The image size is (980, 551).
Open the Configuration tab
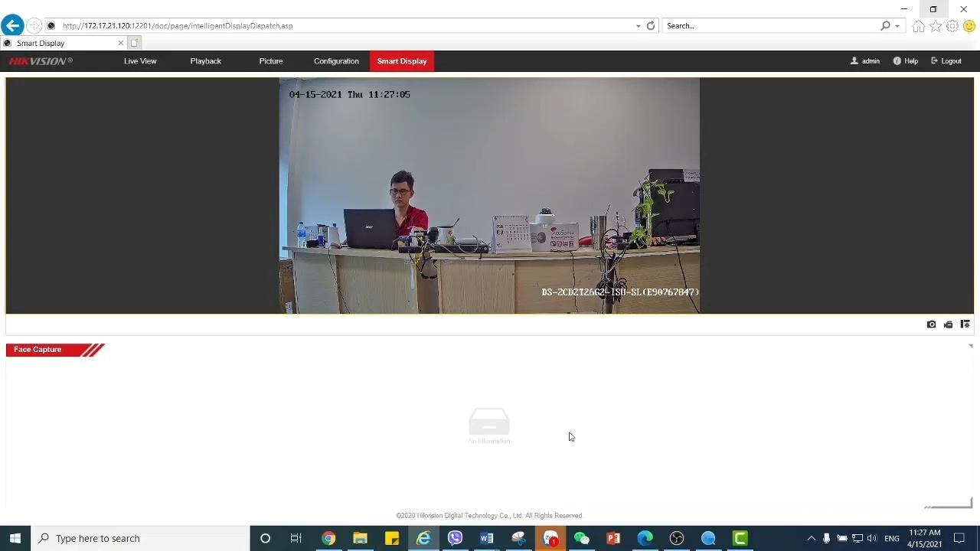pyautogui.click(x=336, y=61)
